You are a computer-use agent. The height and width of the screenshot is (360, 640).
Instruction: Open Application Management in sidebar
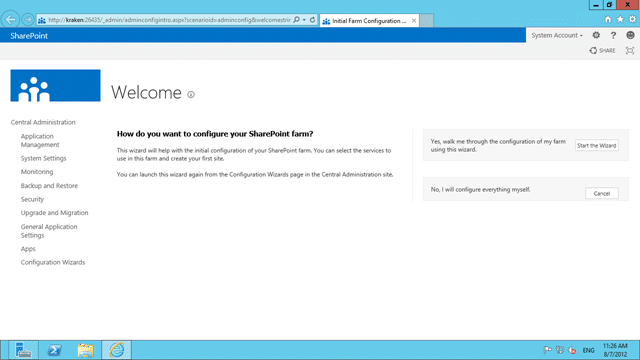[40, 140]
